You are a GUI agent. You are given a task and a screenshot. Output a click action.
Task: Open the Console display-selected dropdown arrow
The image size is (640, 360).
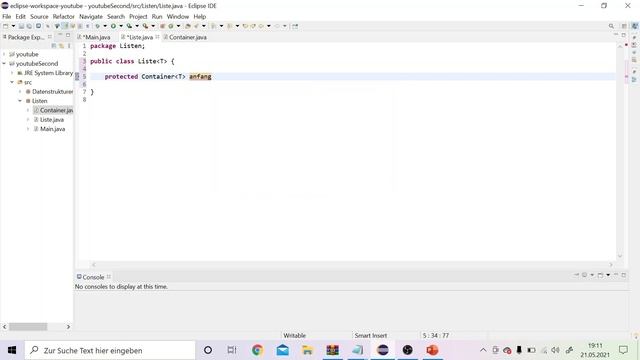592,275
